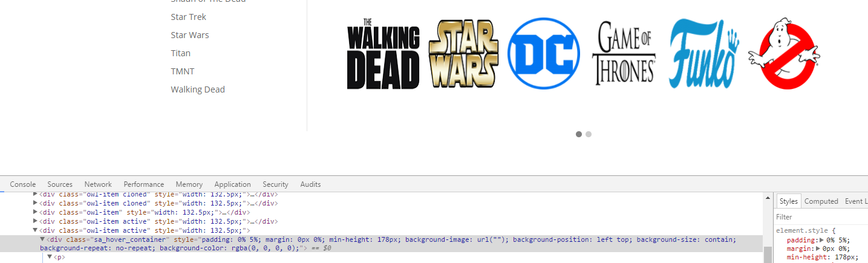Click the "element.style {" selector text
The image size is (868, 263).
click(x=806, y=231)
